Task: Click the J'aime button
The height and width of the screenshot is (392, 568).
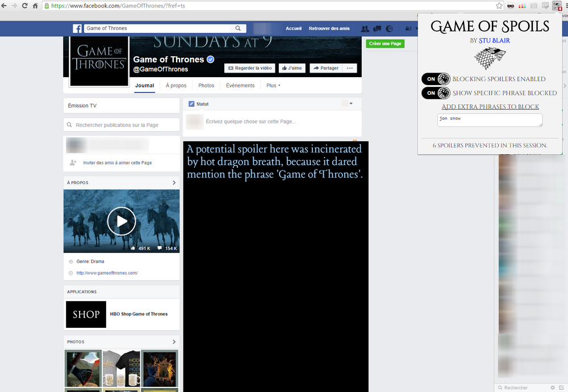Action: point(292,68)
